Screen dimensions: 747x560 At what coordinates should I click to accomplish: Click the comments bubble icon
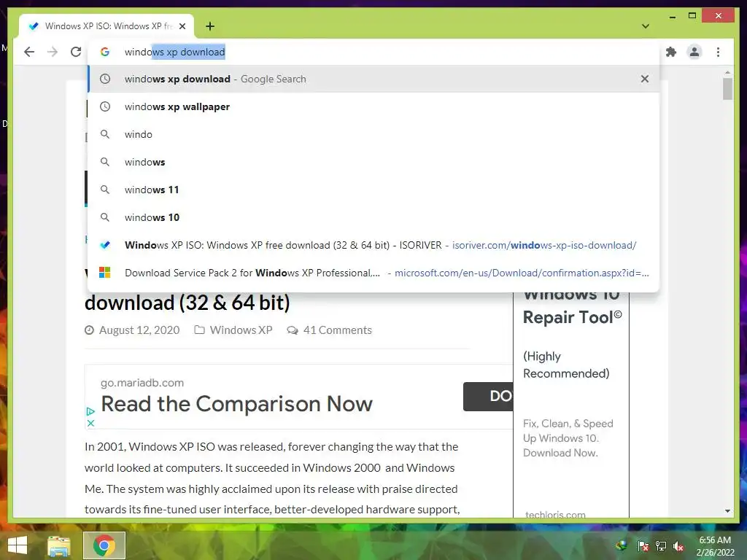tap(293, 330)
